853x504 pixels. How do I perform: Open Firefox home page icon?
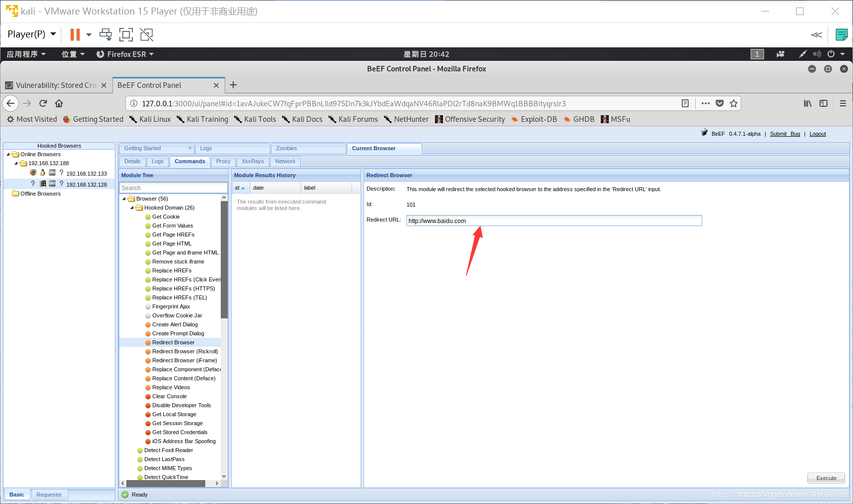coord(59,103)
